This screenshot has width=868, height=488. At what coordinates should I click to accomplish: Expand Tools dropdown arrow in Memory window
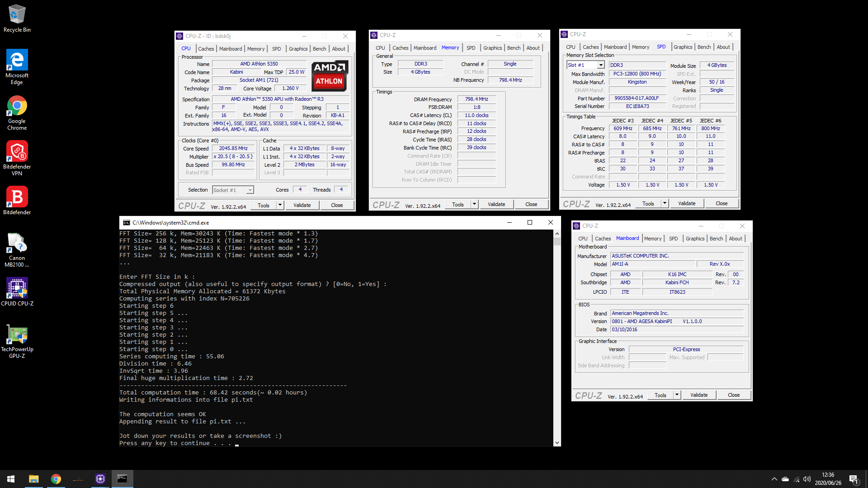474,204
